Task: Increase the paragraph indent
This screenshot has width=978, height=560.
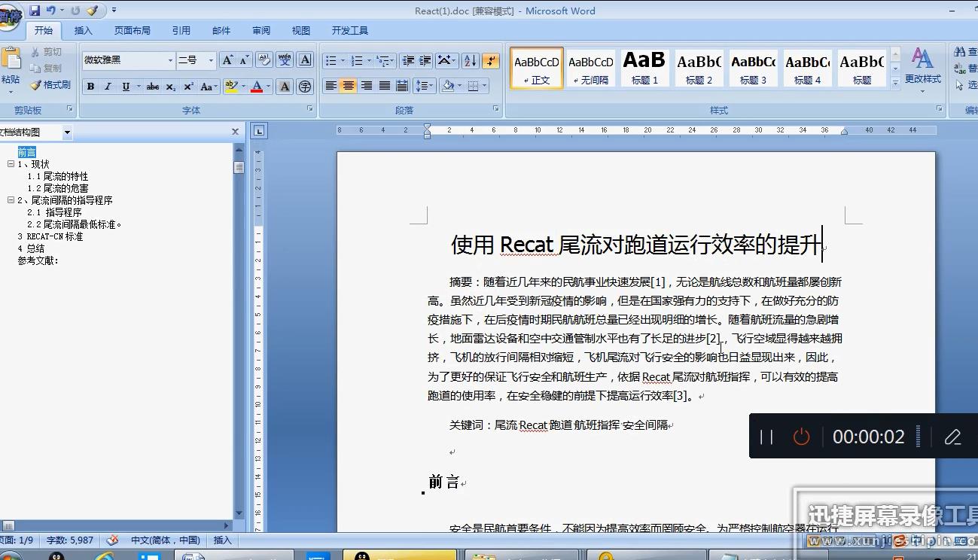Action: click(x=425, y=60)
